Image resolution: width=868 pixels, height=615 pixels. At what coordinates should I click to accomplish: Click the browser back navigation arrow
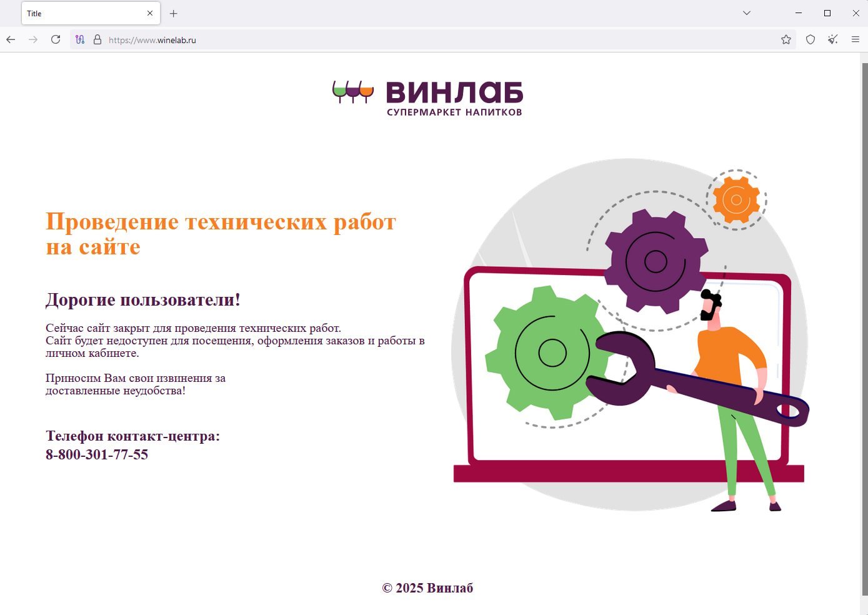tap(10, 39)
